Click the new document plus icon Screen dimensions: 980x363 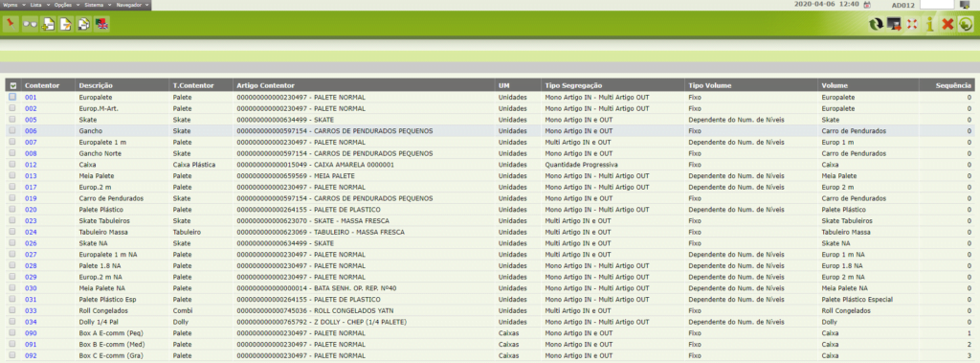[x=48, y=24]
